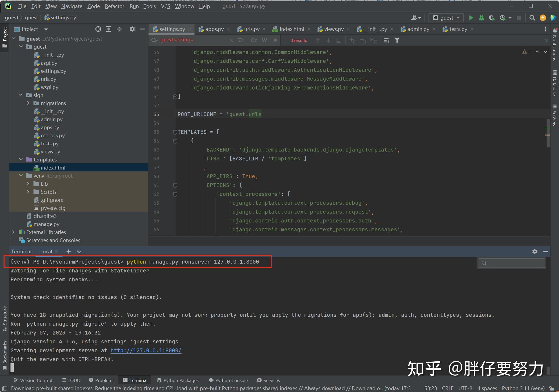Collapse the venv library root folder

(x=21, y=176)
